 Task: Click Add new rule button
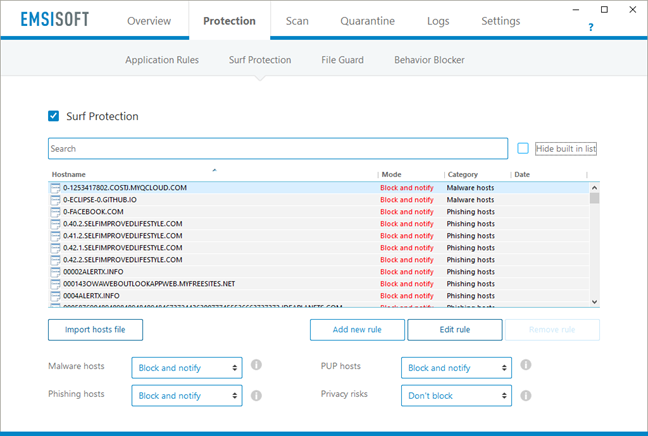tap(357, 330)
